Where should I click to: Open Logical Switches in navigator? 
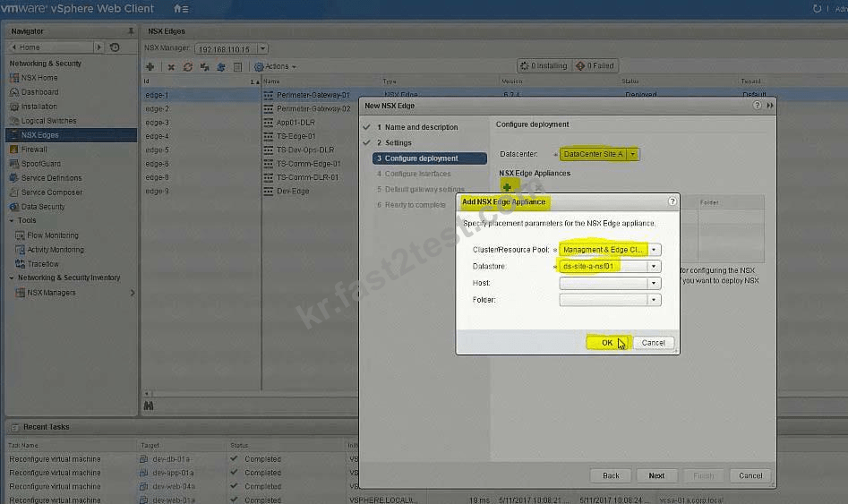(48, 121)
